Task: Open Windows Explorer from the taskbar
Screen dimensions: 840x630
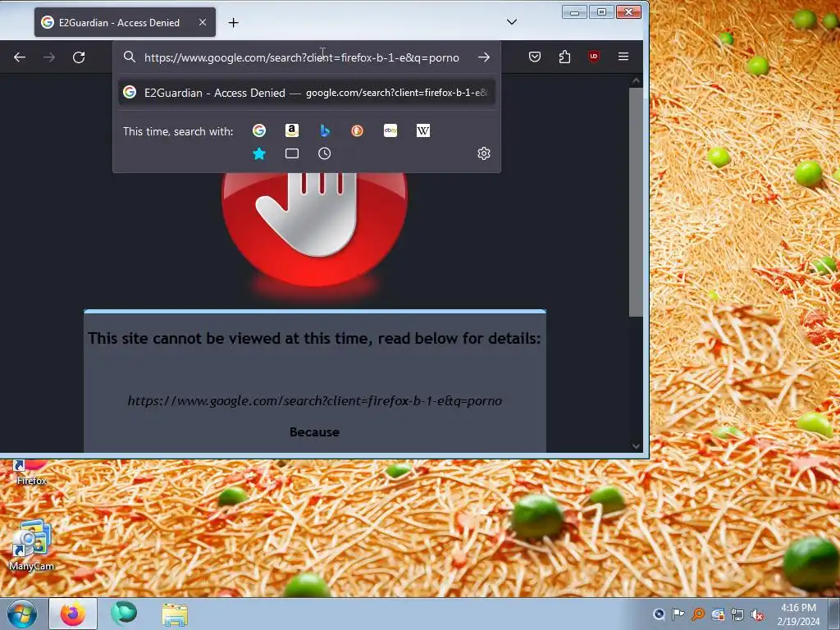Action: 175,614
